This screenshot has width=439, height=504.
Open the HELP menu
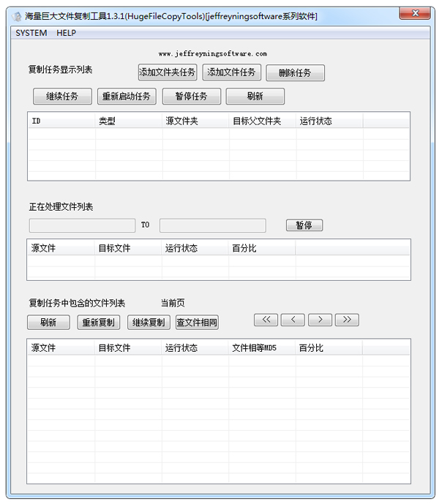point(67,33)
